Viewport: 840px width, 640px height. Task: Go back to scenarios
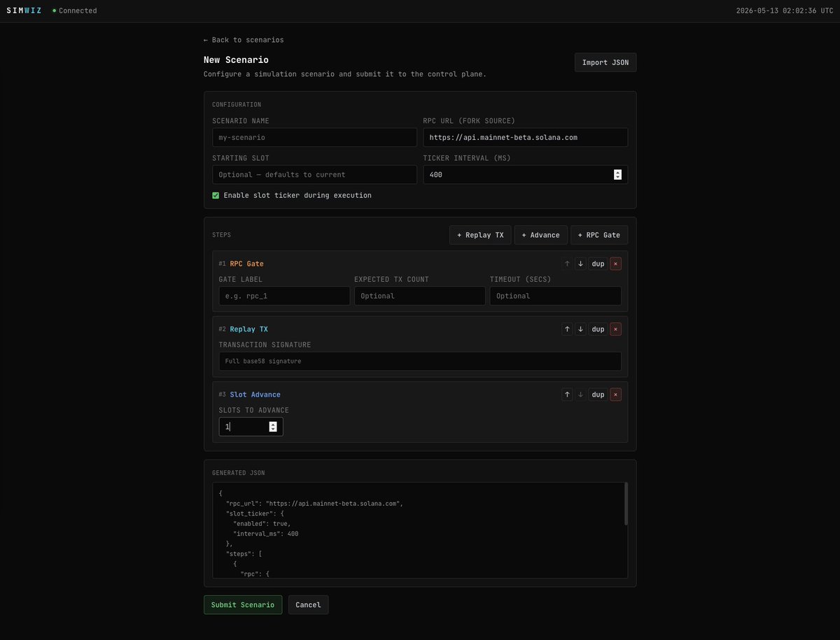pyautogui.click(x=244, y=40)
